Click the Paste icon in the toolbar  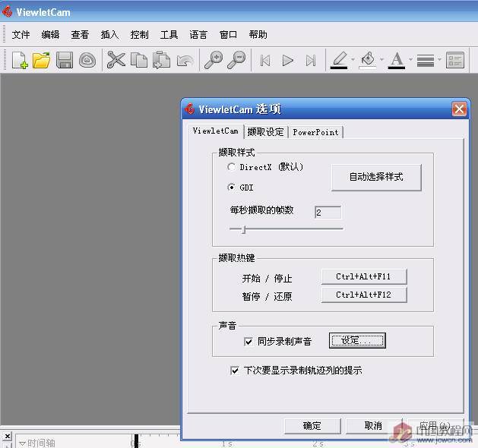pyautogui.click(x=162, y=60)
